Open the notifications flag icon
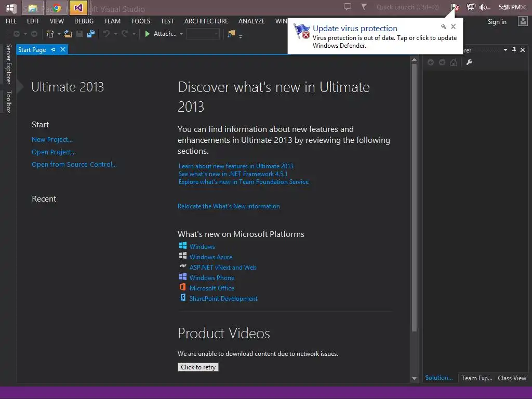Screen dimensions: 532x399 pyautogui.click(x=364, y=7)
